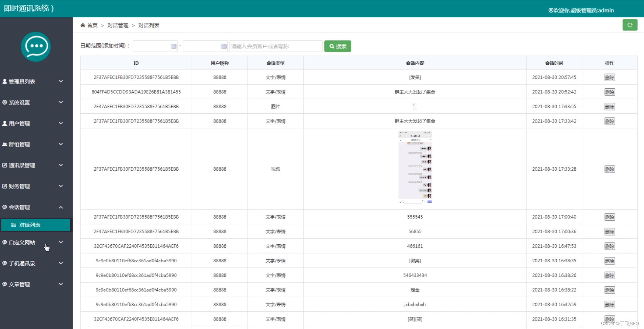
Task: Open the end date calendar icon
Action: [x=224, y=46]
